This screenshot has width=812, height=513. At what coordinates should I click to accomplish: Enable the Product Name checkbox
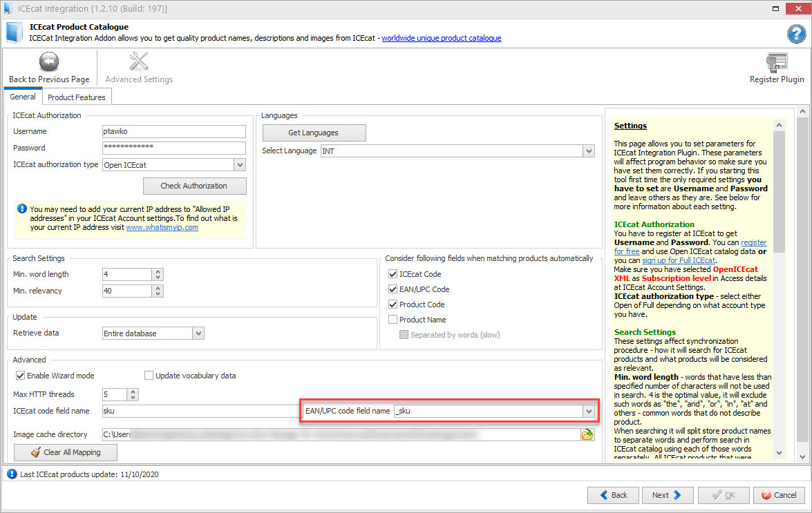(x=393, y=320)
